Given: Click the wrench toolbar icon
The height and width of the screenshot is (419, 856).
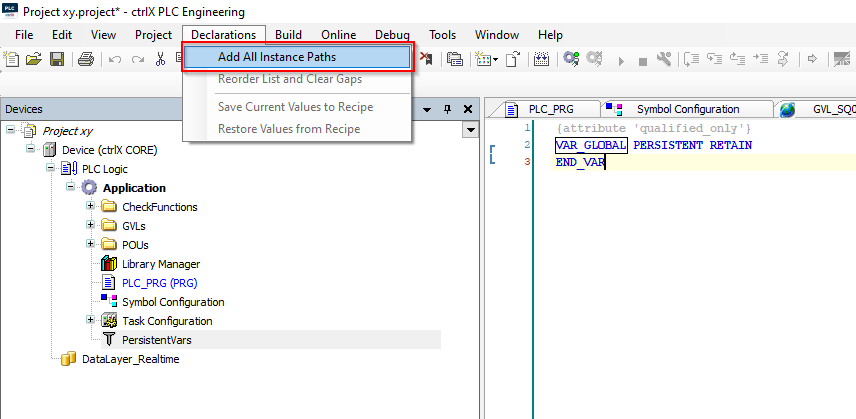Looking at the screenshot, I should [664, 58].
